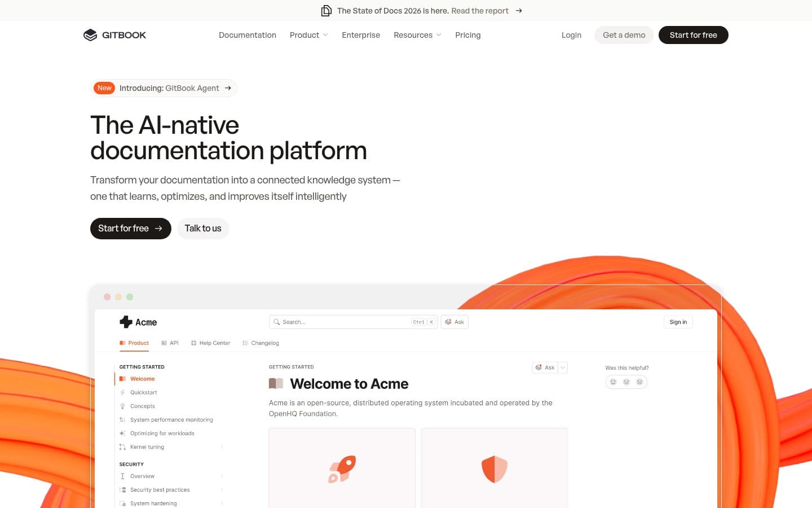812x508 pixels.
Task: Select the Concepts lightbulb icon
Action: [x=123, y=406]
